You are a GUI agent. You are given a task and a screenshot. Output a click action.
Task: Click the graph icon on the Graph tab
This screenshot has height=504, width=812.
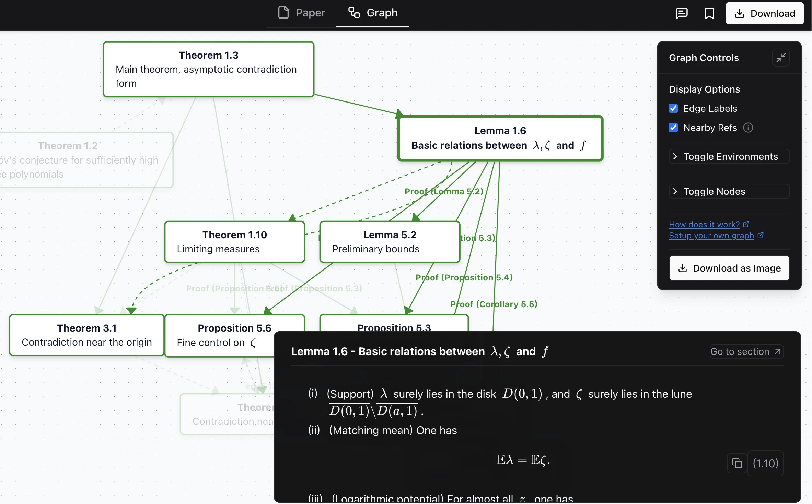[x=353, y=12]
